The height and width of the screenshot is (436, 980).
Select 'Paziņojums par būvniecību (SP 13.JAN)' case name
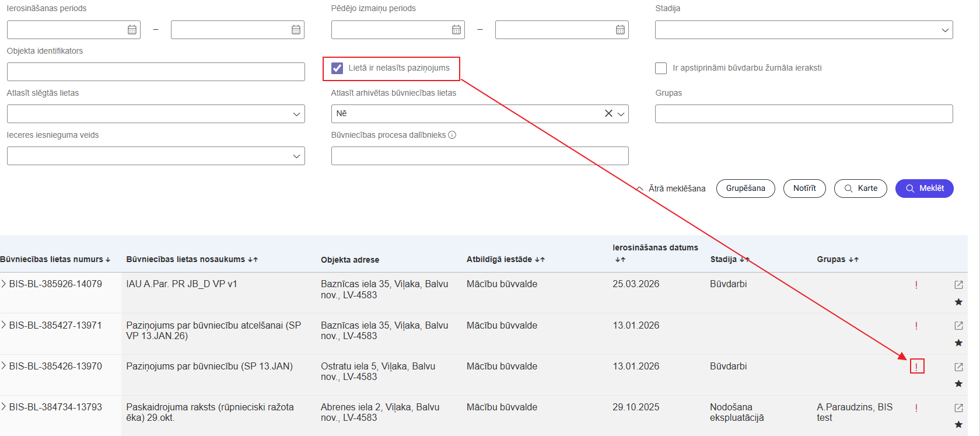point(209,366)
